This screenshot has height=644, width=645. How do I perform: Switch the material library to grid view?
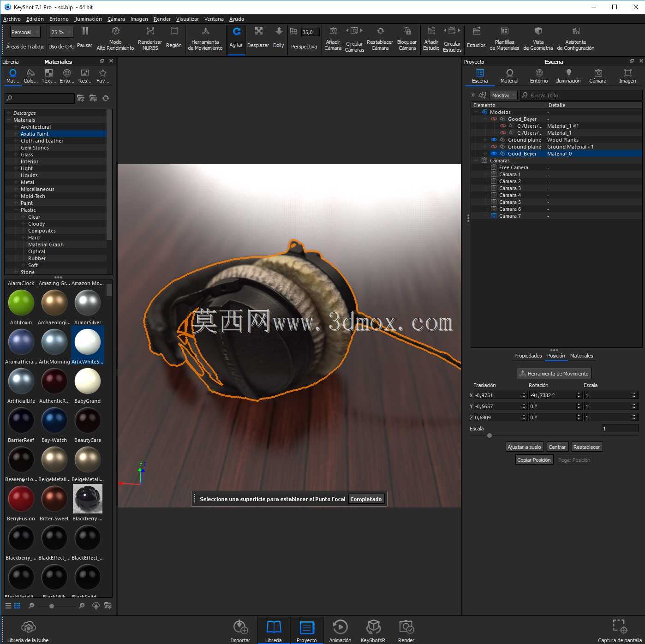[x=17, y=606]
